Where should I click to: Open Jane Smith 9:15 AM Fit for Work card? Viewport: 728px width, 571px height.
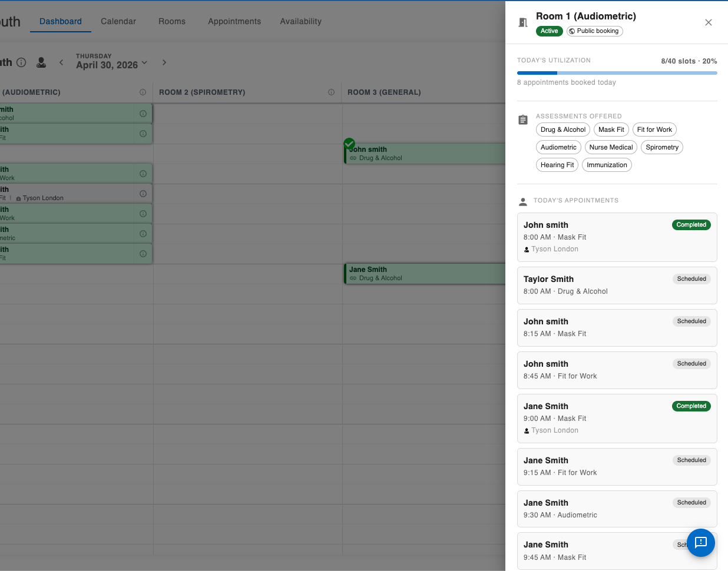(617, 467)
